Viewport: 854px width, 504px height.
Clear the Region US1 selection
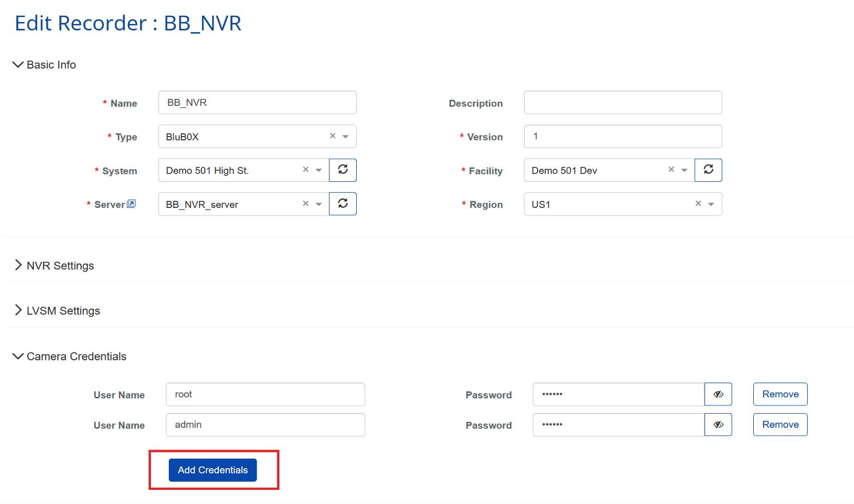pos(698,204)
